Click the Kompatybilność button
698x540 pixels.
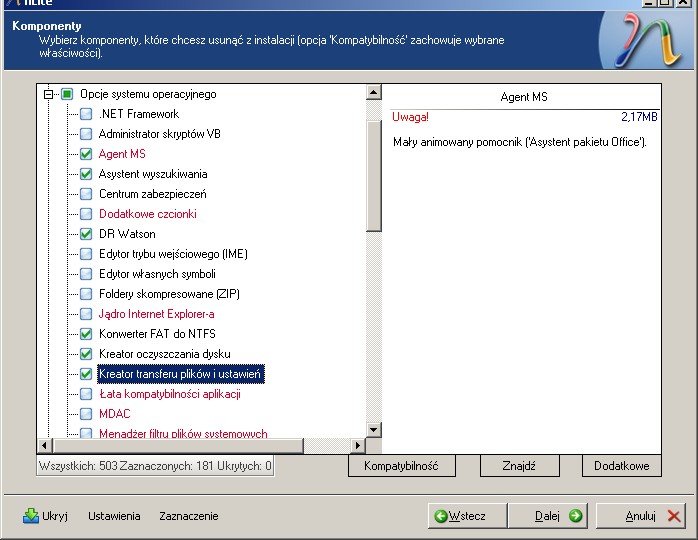tap(402, 466)
